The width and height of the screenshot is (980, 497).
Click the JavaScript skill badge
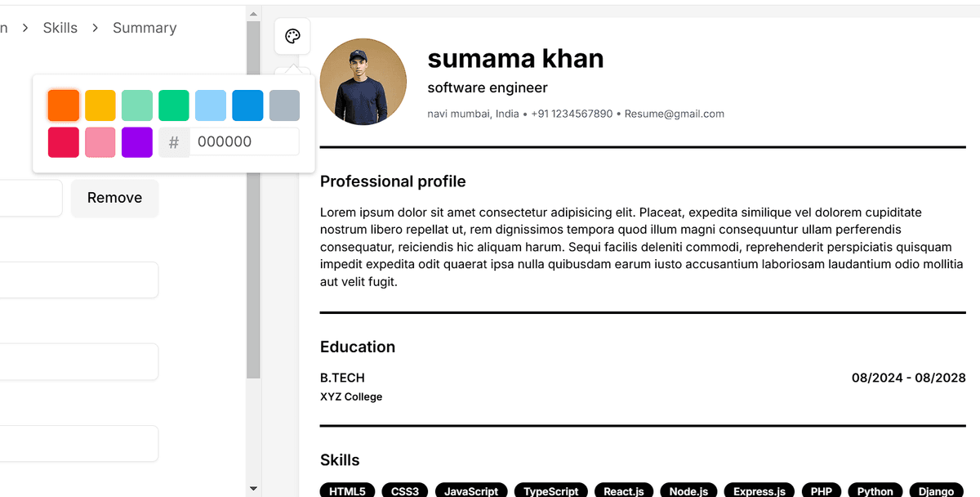click(x=471, y=490)
